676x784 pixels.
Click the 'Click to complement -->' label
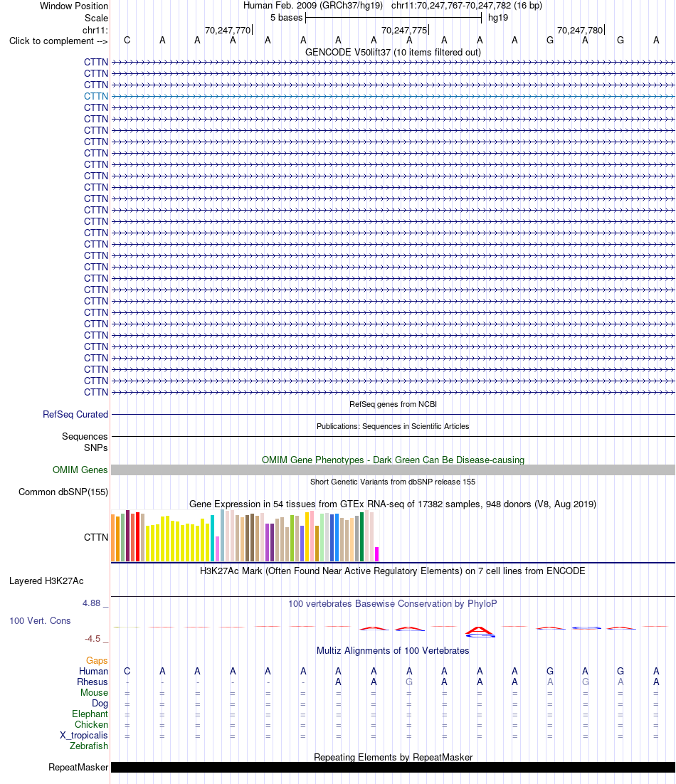click(58, 41)
